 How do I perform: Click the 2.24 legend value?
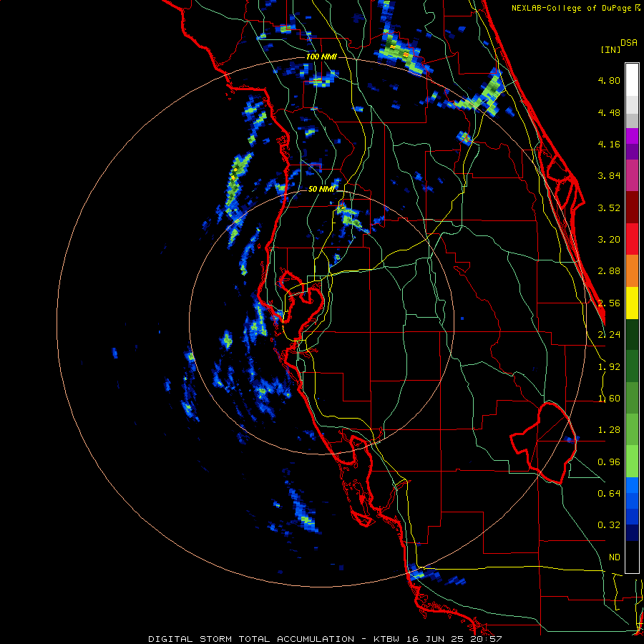point(609,335)
